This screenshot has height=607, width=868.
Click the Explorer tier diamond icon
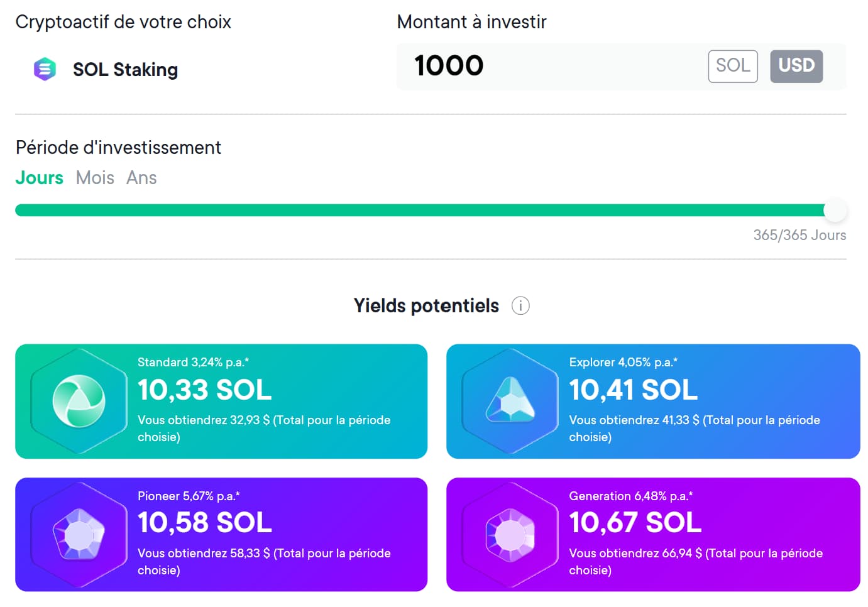tap(508, 400)
